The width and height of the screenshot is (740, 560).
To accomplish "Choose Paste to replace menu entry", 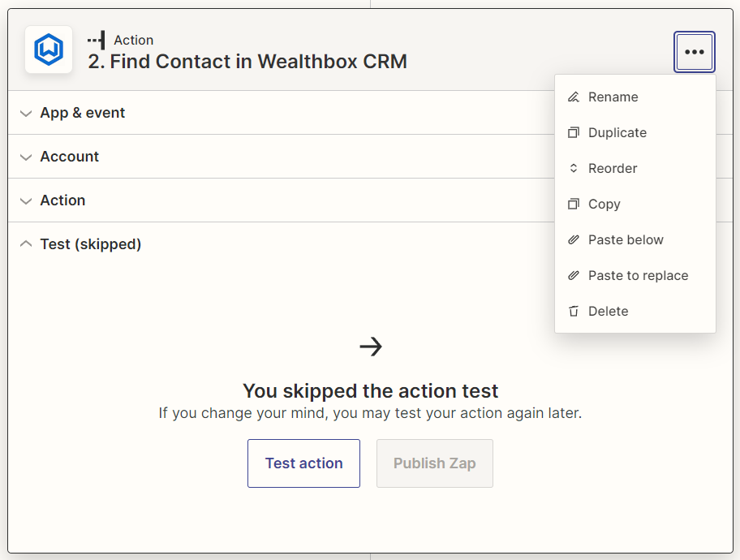I will click(638, 275).
